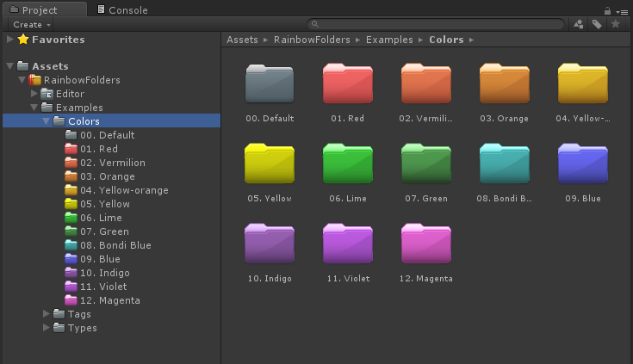The image size is (633, 364).
Task: Open the Bondi Blue folder in grid
Action: [504, 164]
